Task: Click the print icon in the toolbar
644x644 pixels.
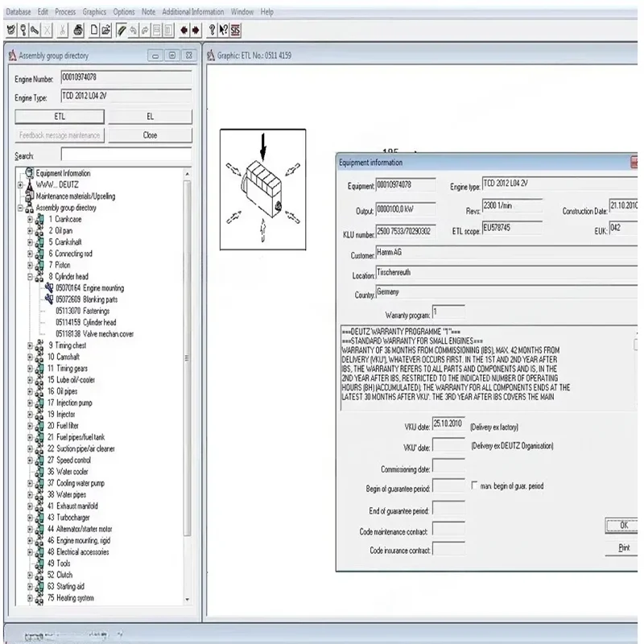Action: 77,30
